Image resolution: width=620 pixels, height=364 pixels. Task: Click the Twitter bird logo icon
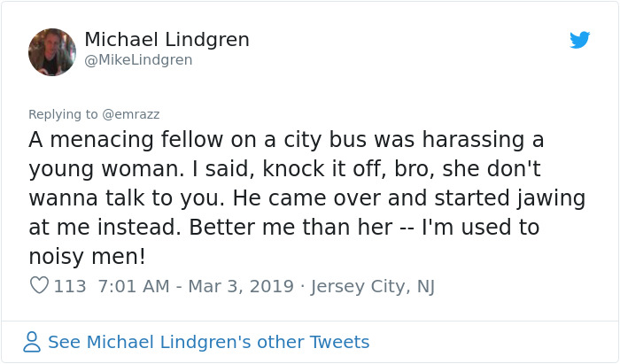(579, 40)
